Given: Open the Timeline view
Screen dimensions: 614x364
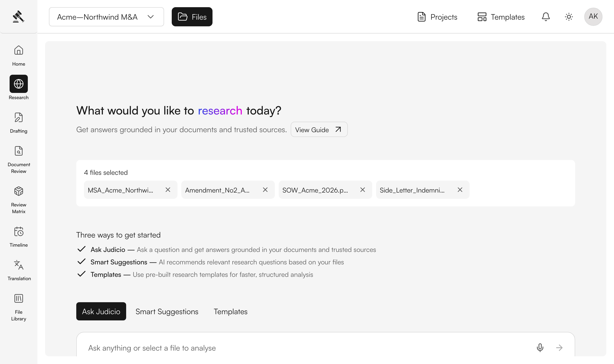Looking at the screenshot, I should click(x=19, y=237).
